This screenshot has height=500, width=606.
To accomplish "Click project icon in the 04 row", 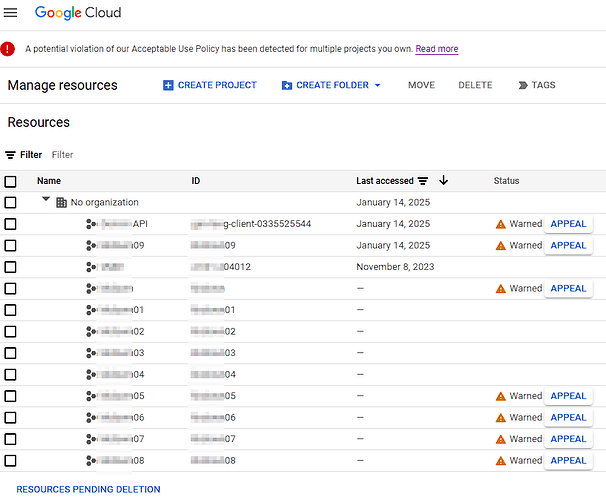I will 91,374.
